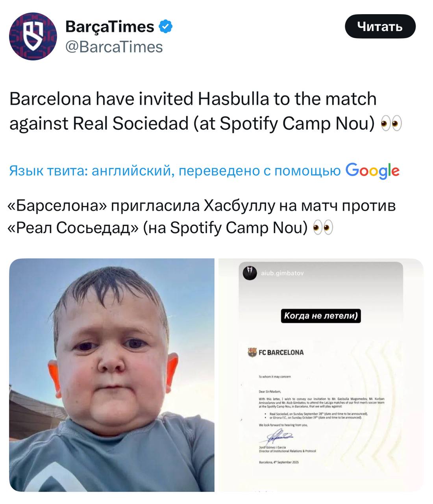Click the Читать follow button
Image resolution: width=433 pixels, height=504 pixels.
(380, 26)
